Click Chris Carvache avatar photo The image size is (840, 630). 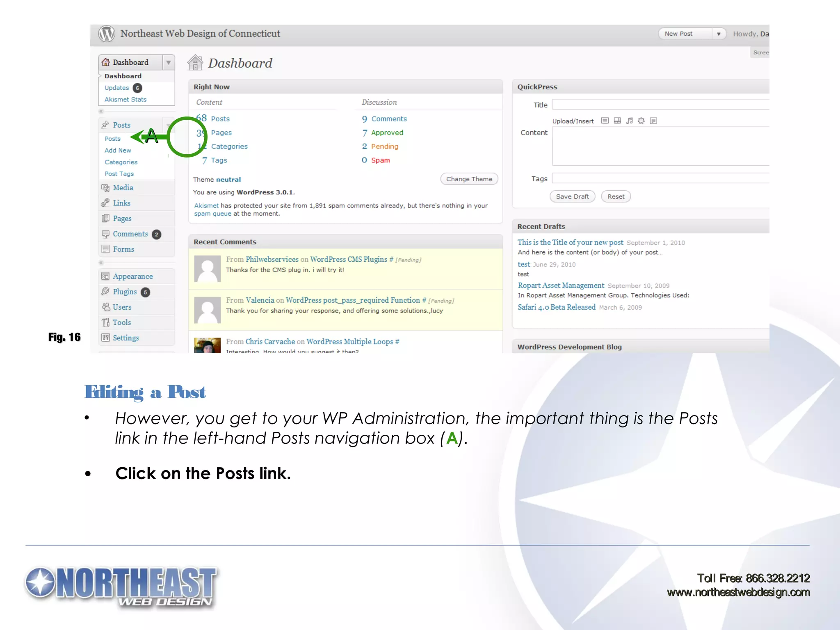click(x=208, y=345)
